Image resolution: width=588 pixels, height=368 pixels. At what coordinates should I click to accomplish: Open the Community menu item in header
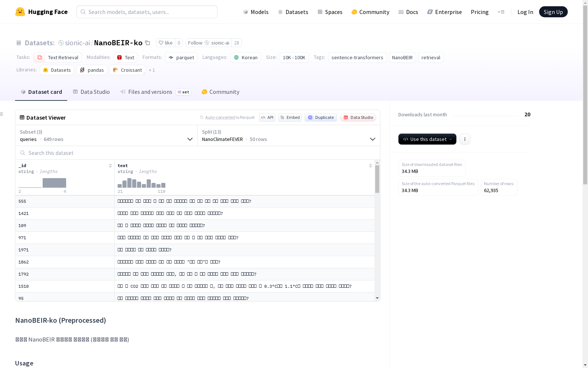pyautogui.click(x=370, y=12)
